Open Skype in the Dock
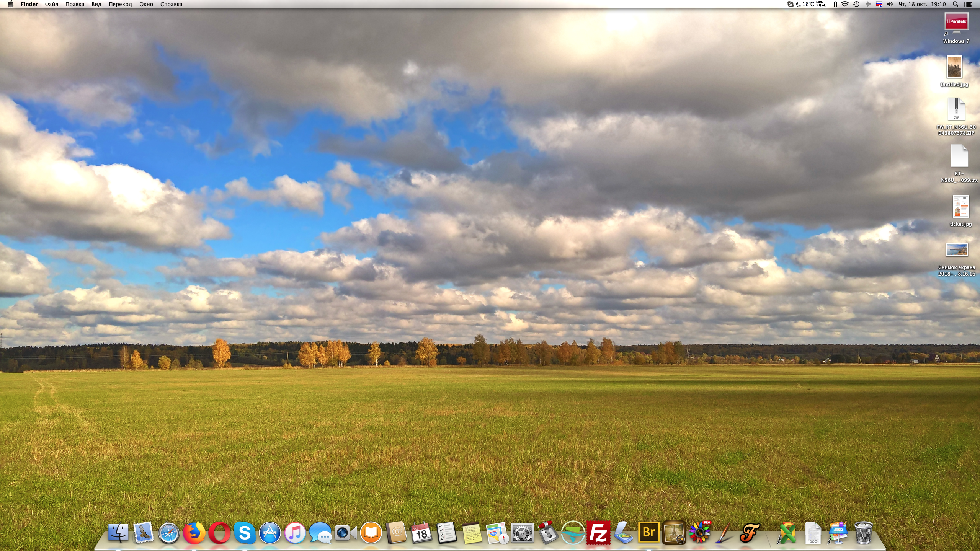Viewport: 980px width, 551px height. 245,533
